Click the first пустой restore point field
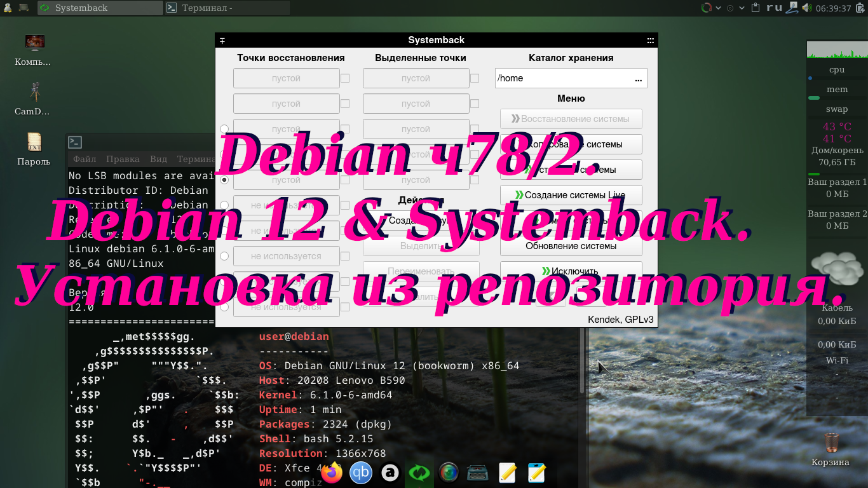868x488 pixels. tap(286, 78)
